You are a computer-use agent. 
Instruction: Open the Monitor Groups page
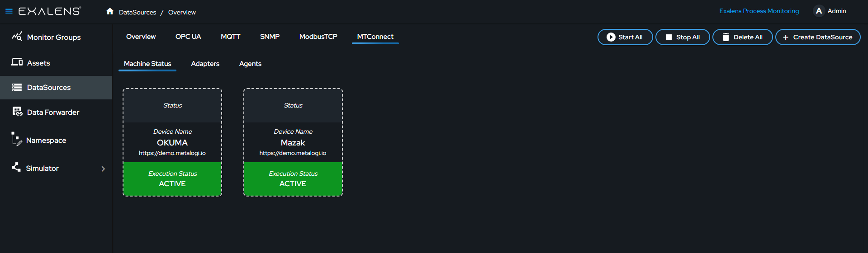click(54, 37)
